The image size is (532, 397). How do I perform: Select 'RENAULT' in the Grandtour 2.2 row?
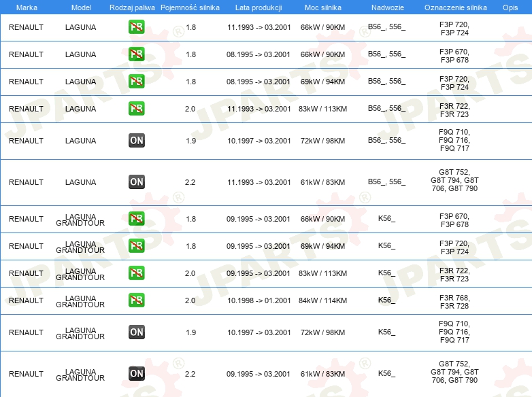pos(26,374)
